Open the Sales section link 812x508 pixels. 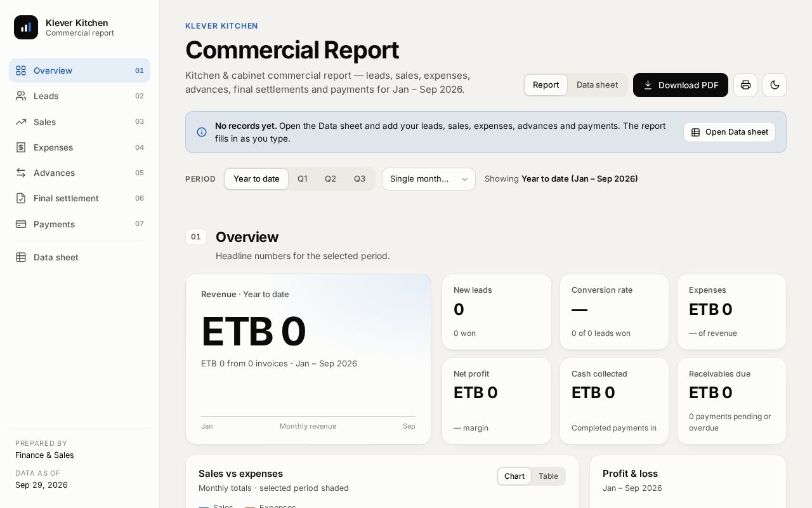point(79,122)
